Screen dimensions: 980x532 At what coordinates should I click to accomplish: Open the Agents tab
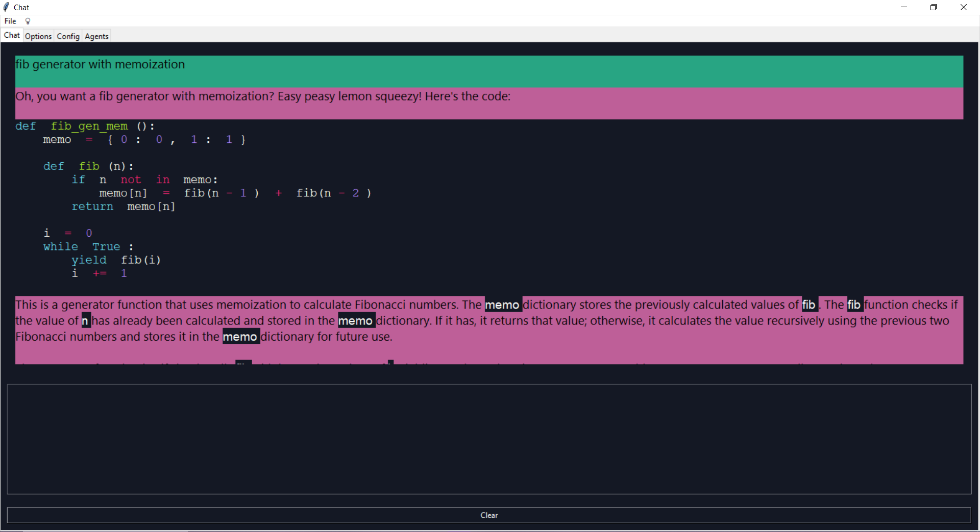click(96, 36)
